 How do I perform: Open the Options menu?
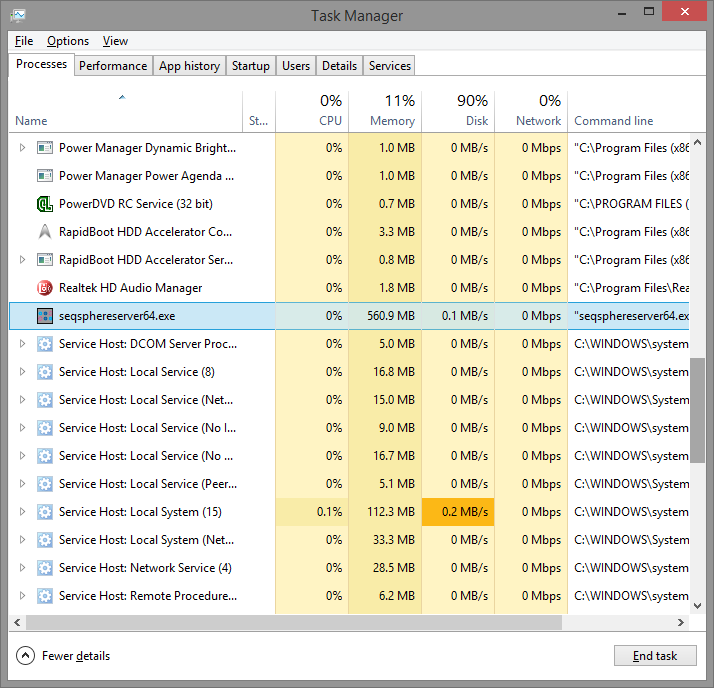[x=68, y=41]
